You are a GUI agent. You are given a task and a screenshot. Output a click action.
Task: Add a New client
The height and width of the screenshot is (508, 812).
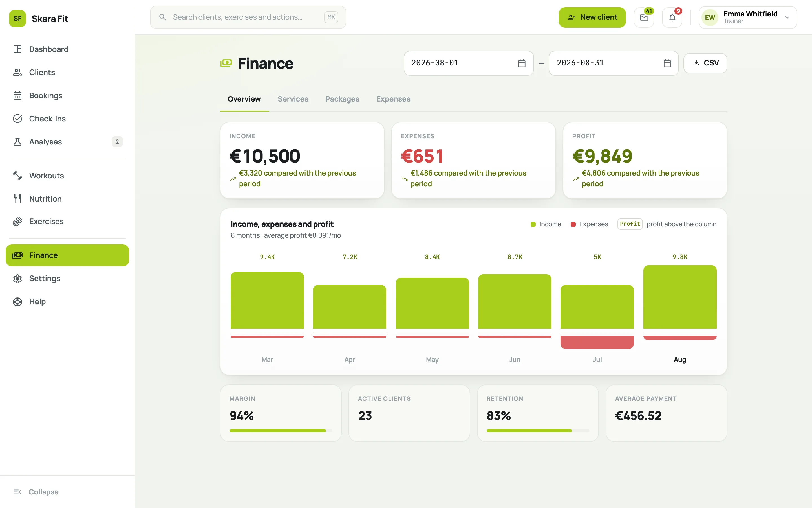592,17
